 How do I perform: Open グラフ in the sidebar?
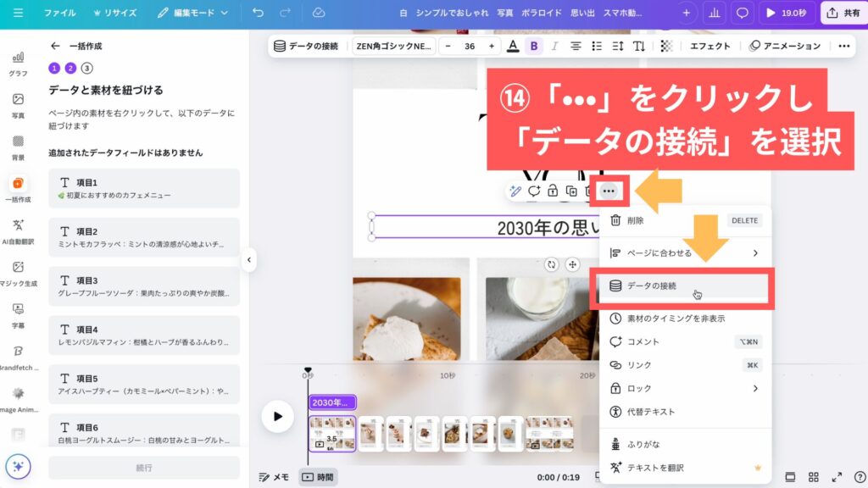pos(18,64)
